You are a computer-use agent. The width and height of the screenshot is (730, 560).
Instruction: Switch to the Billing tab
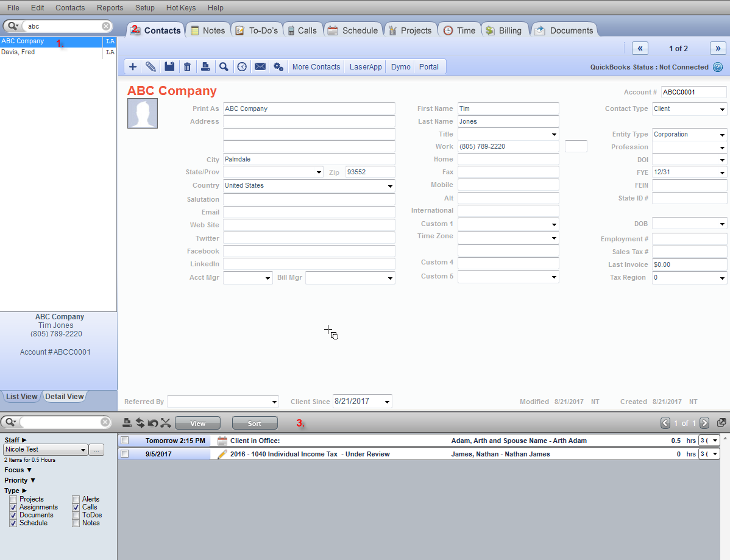click(x=505, y=30)
